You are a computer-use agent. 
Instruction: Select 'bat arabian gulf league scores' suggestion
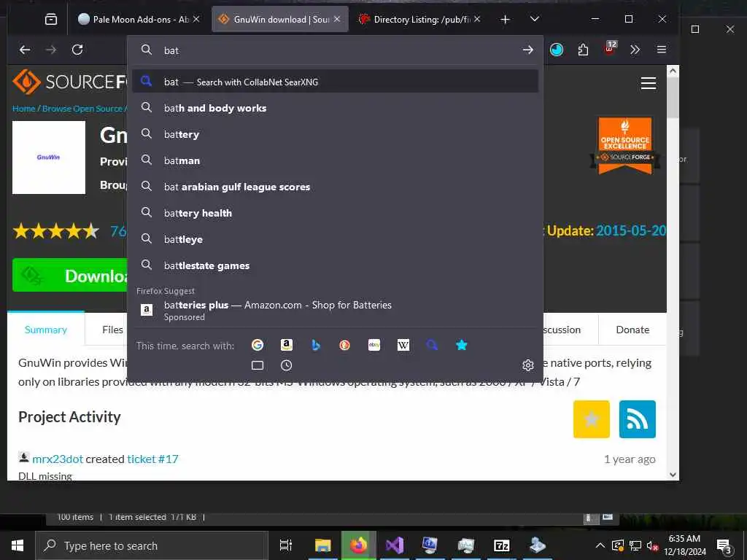tap(335, 187)
